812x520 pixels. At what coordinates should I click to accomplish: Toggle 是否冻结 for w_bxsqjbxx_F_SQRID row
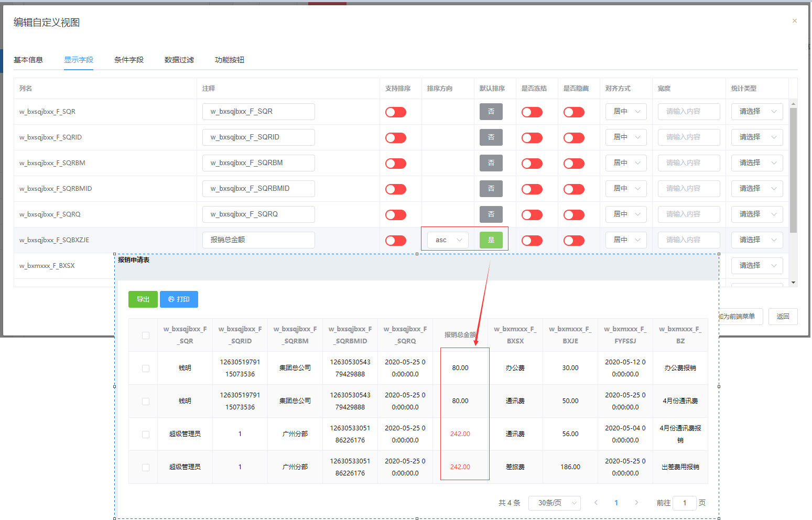pos(532,138)
